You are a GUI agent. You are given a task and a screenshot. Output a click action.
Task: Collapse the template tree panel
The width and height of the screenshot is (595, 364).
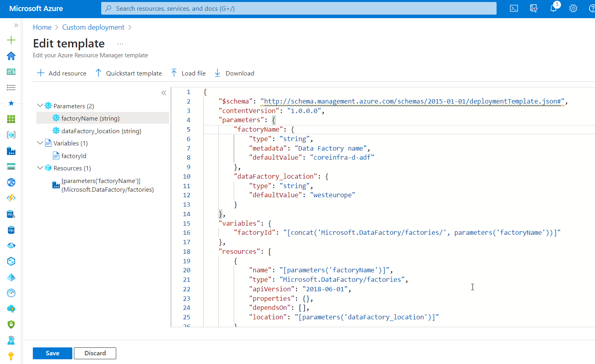[164, 93]
